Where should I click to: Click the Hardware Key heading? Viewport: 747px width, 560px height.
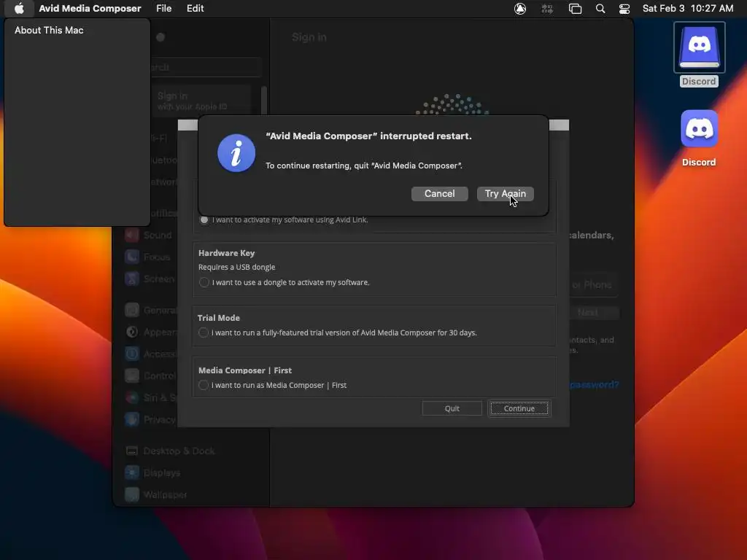click(x=227, y=253)
